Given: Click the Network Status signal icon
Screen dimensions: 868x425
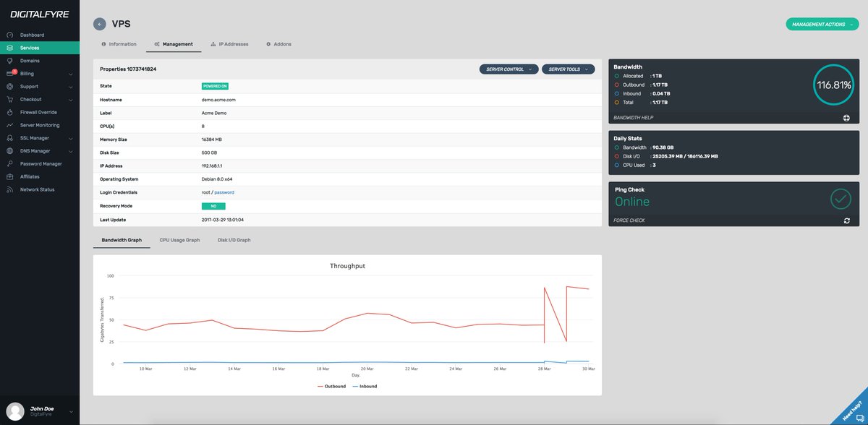Looking at the screenshot, I should (x=9, y=189).
